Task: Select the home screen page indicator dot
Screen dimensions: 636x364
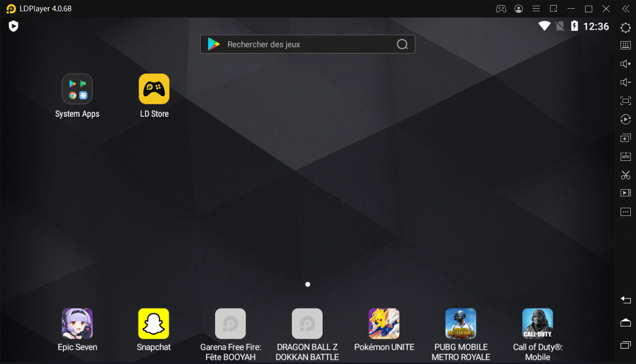Action: click(308, 284)
